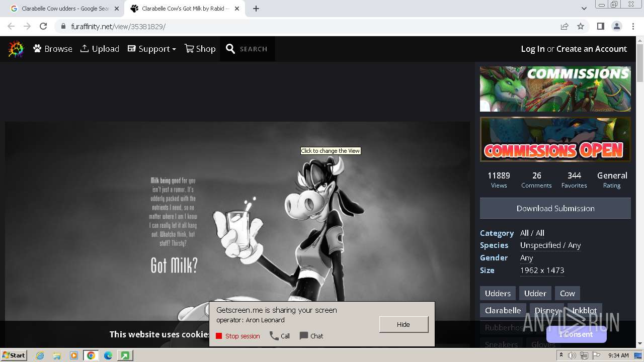This screenshot has height=362, width=644.
Task: Bookmark this page with star icon
Action: click(581, 26)
